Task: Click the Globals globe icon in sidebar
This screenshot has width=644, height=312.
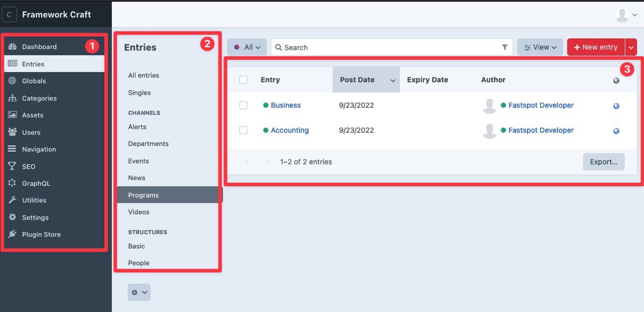Action: click(12, 81)
